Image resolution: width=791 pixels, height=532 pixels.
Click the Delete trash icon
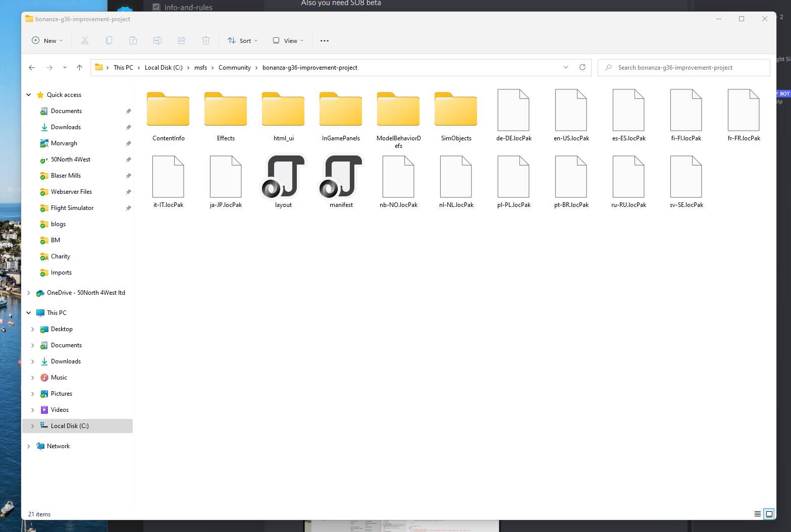206,40
